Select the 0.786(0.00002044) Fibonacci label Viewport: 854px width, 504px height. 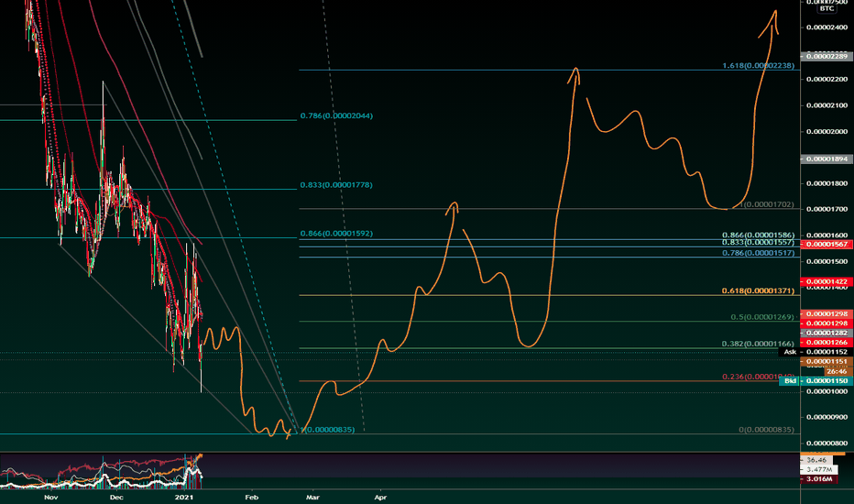click(336, 116)
